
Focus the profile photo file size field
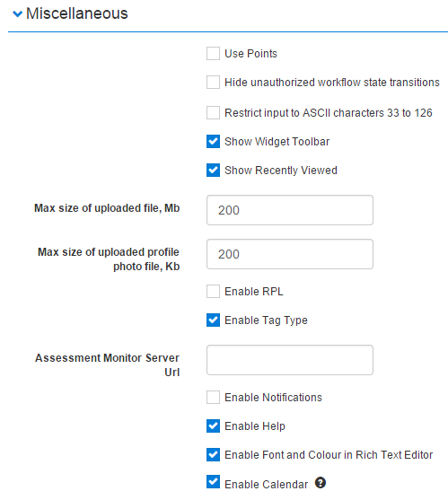290,254
